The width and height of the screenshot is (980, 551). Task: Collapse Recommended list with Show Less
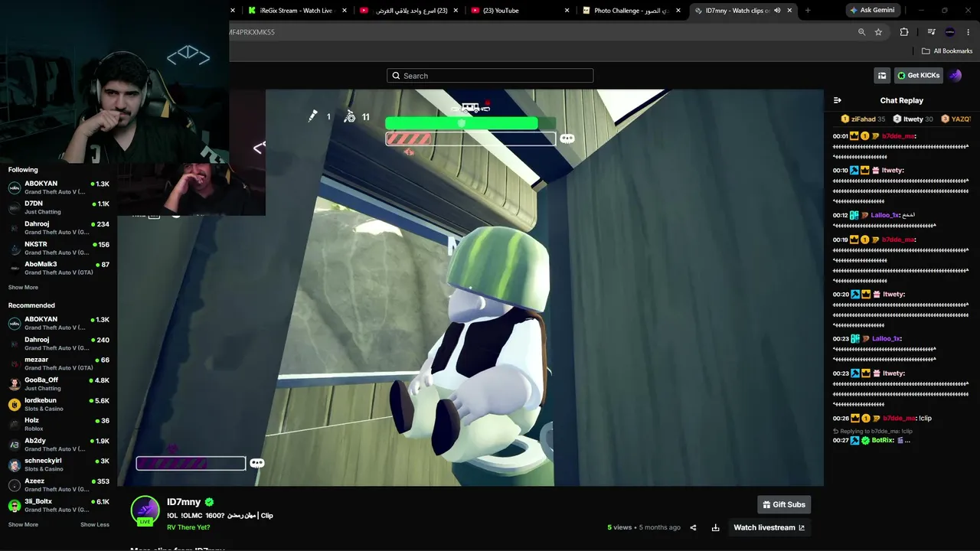tap(95, 525)
